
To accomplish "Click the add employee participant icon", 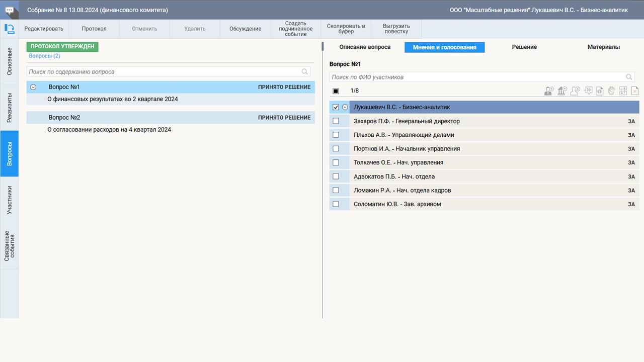I will pos(549,91).
